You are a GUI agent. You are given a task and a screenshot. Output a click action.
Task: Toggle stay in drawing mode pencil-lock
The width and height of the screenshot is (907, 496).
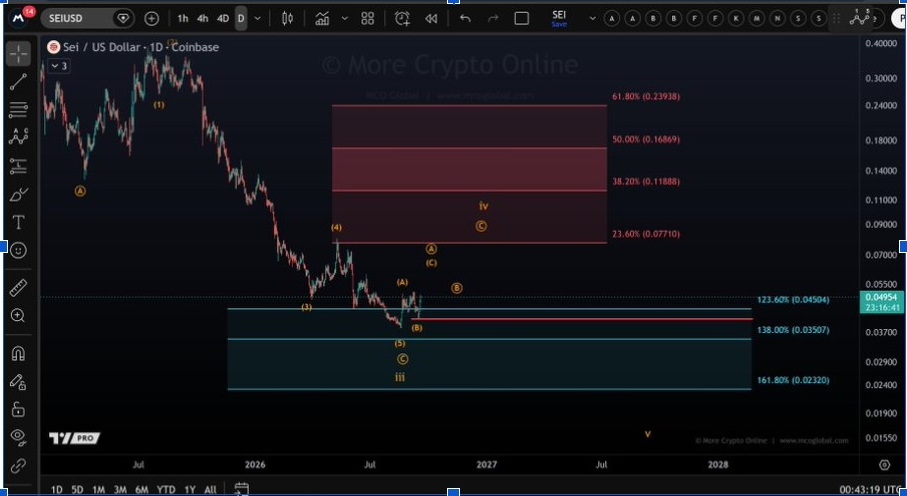click(18, 381)
